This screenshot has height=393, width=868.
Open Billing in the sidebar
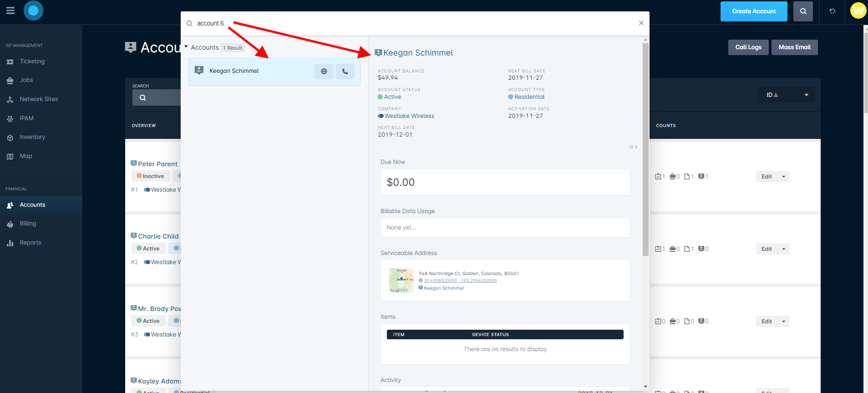[28, 224]
